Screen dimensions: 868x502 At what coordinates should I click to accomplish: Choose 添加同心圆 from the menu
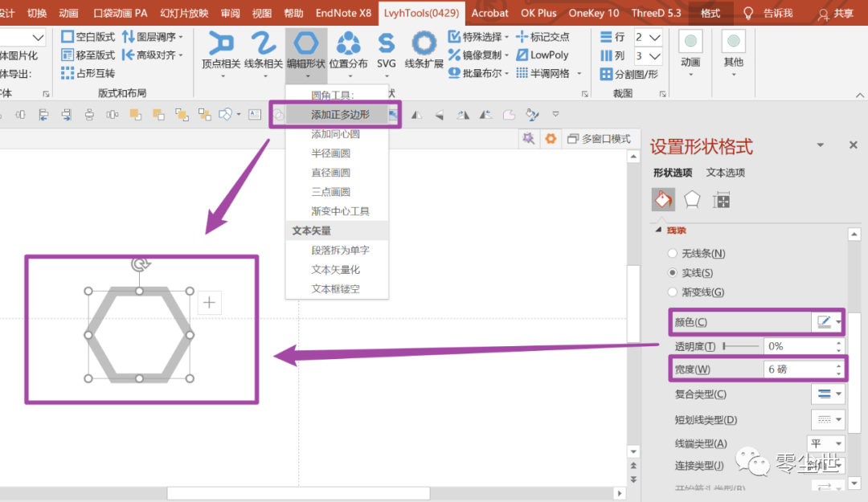coord(337,134)
